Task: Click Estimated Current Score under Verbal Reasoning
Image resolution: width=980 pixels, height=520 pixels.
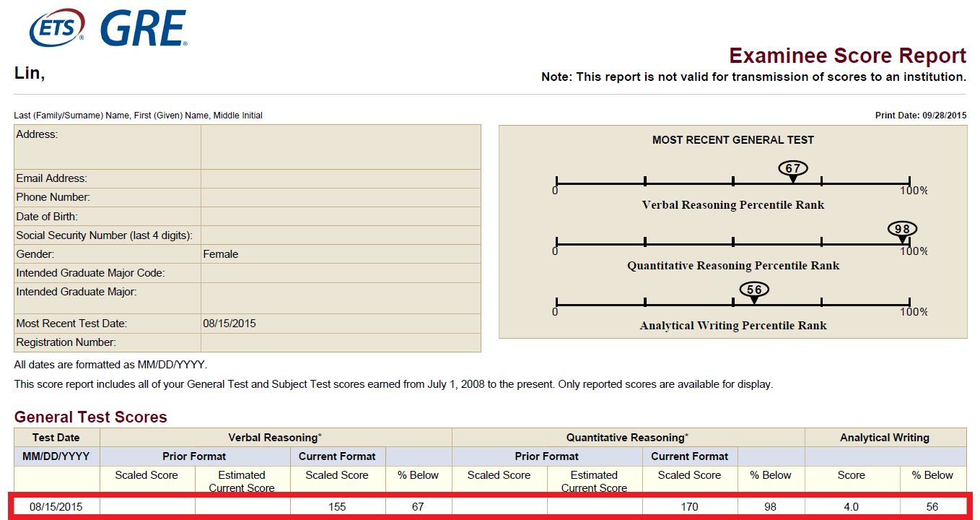Action: [242, 481]
